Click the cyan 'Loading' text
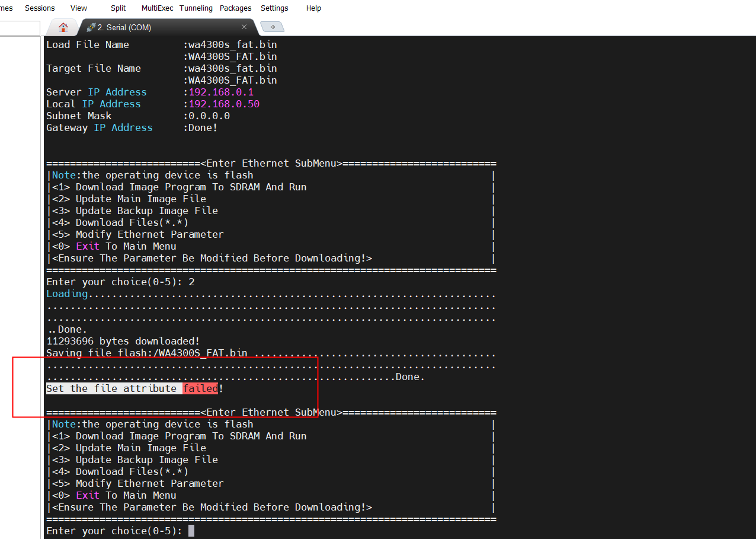The width and height of the screenshot is (756, 539). [67, 294]
